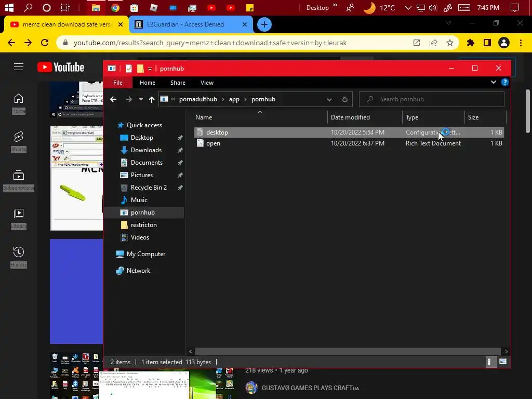The image size is (532, 399).
Task: Close the E2Guardian tab
Action: click(x=245, y=24)
